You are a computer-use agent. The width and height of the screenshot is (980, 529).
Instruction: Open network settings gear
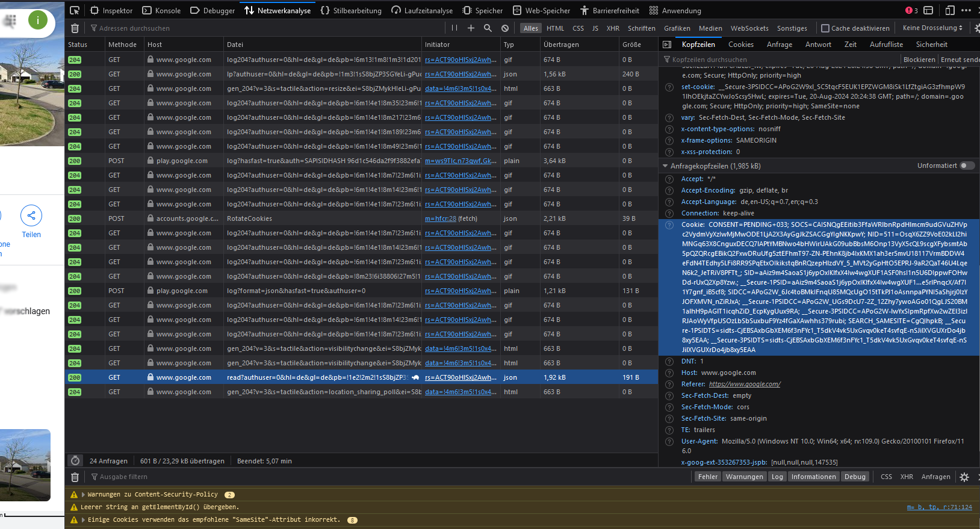[976, 28]
